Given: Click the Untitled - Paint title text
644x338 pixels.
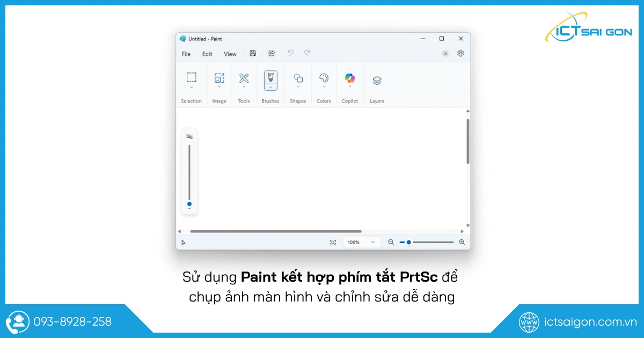Looking at the screenshot, I should click(x=205, y=39).
